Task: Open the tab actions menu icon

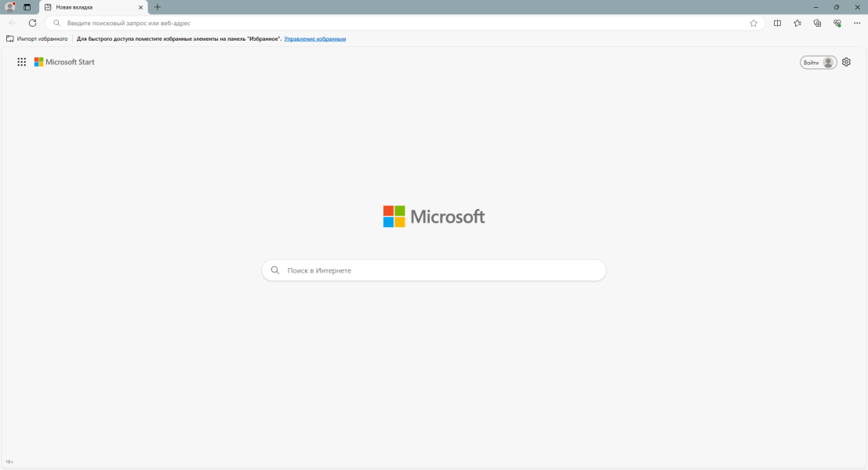Action: [x=27, y=7]
